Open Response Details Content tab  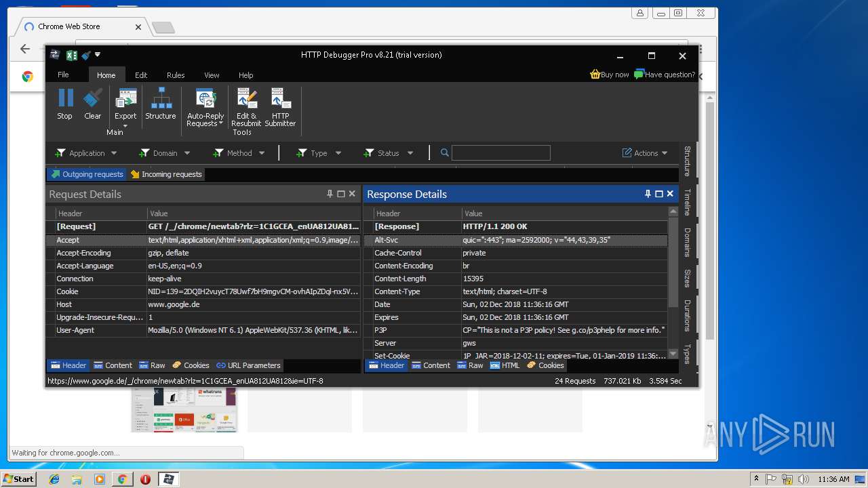(x=431, y=365)
